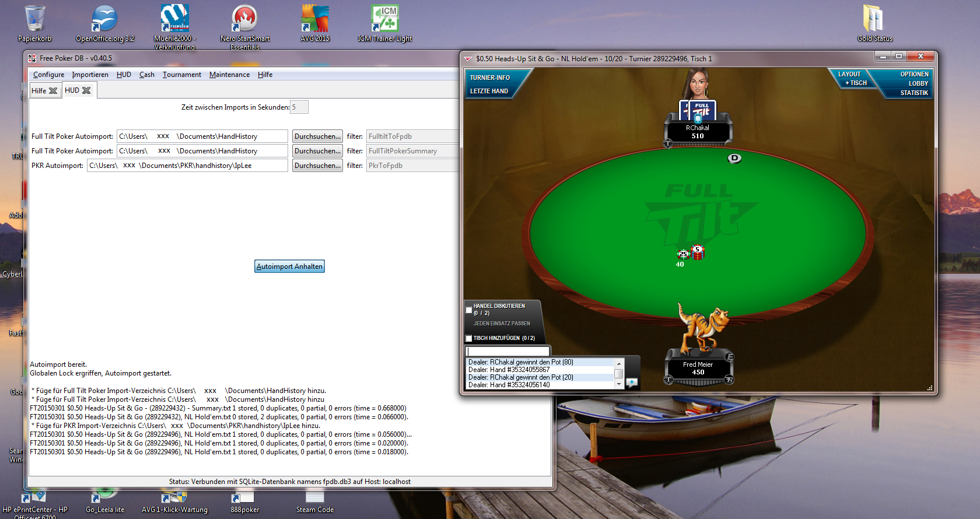Viewport: 980px width, 519px height.
Task: Open the Muehle2000 desktop shortcut
Action: click(174, 26)
